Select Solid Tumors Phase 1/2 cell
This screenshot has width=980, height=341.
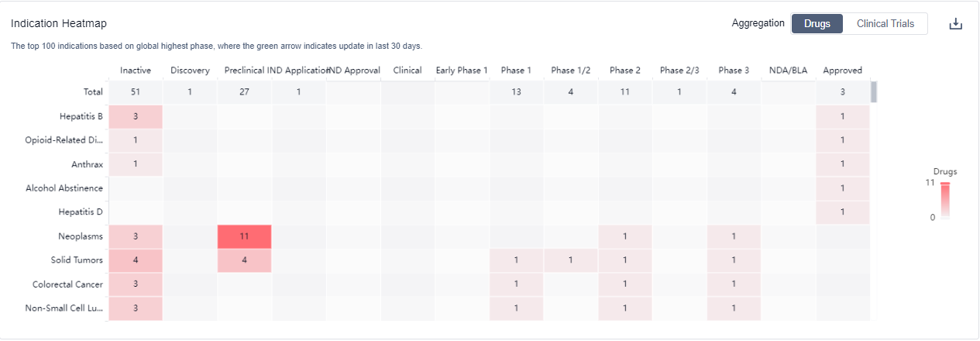click(x=570, y=260)
